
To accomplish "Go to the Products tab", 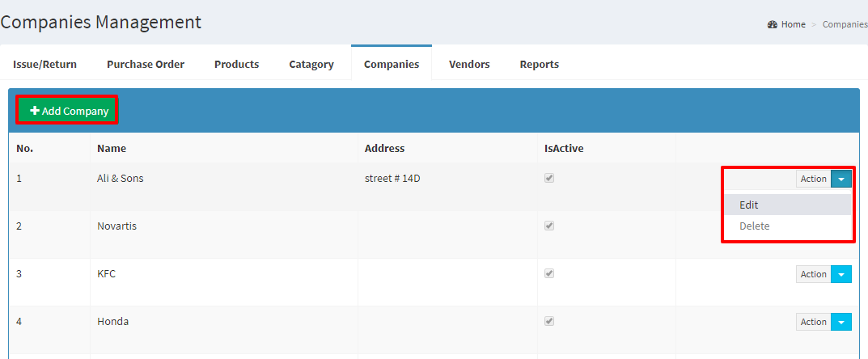I will [x=236, y=64].
